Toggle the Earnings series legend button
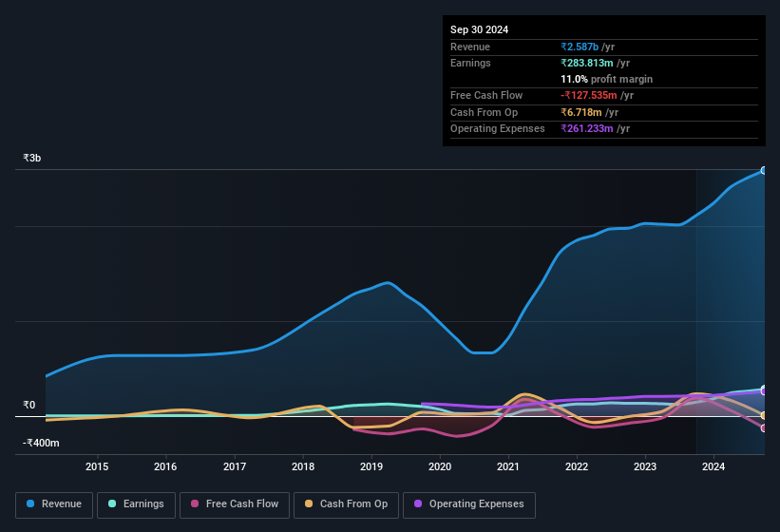 pyautogui.click(x=136, y=504)
